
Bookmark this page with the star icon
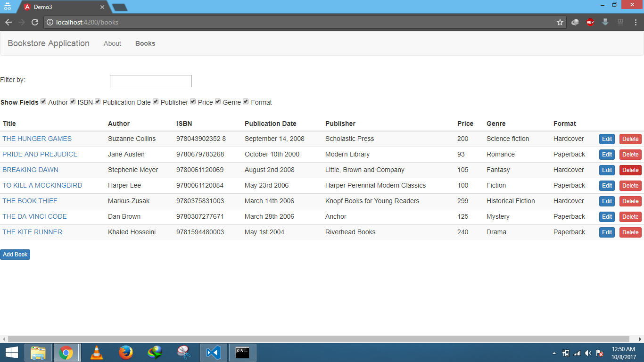[x=560, y=22]
